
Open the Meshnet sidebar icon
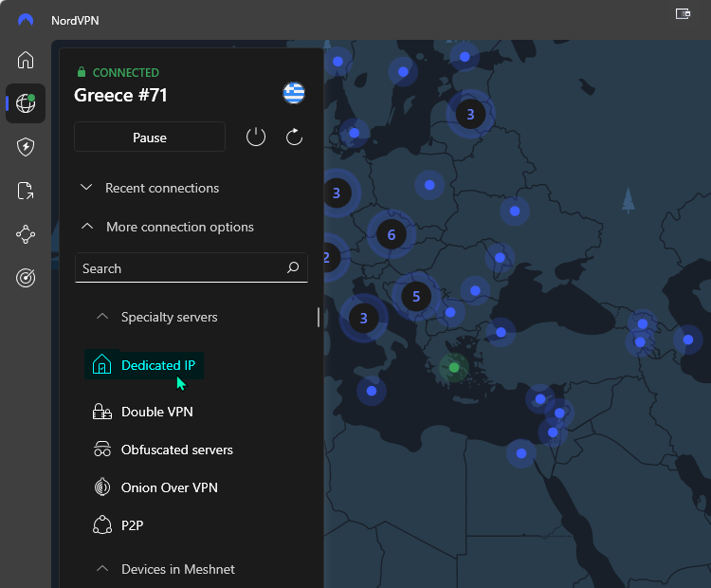[26, 234]
